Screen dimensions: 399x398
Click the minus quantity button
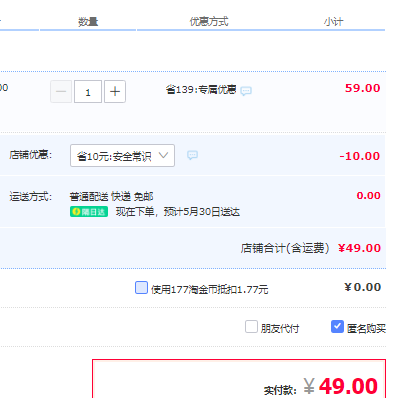click(x=61, y=91)
